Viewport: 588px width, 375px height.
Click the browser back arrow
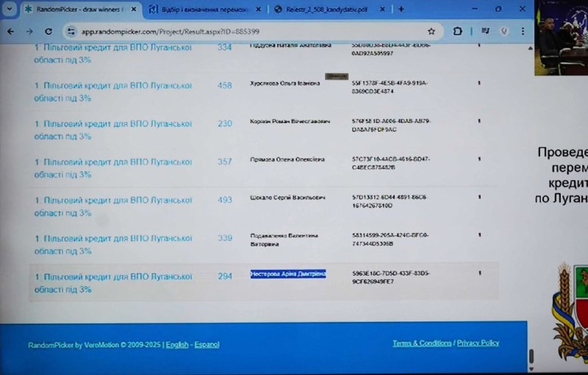coord(11,32)
